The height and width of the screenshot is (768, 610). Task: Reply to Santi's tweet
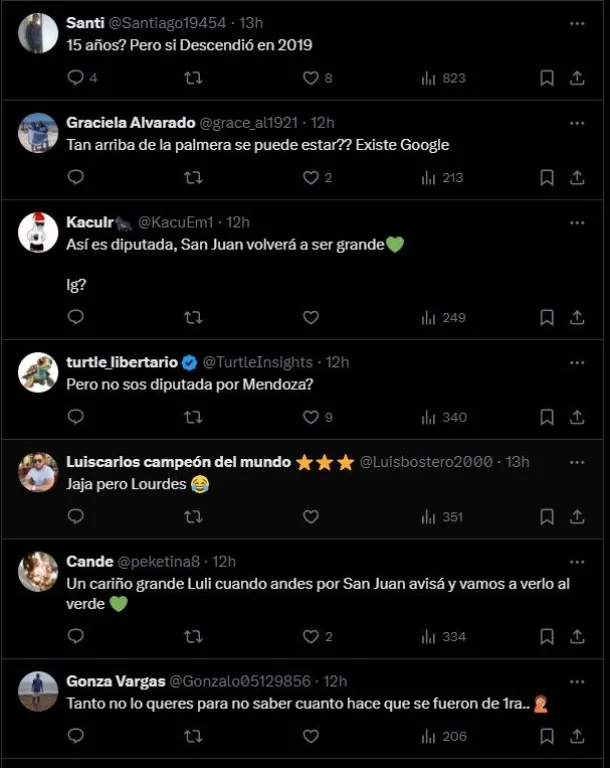(x=76, y=78)
